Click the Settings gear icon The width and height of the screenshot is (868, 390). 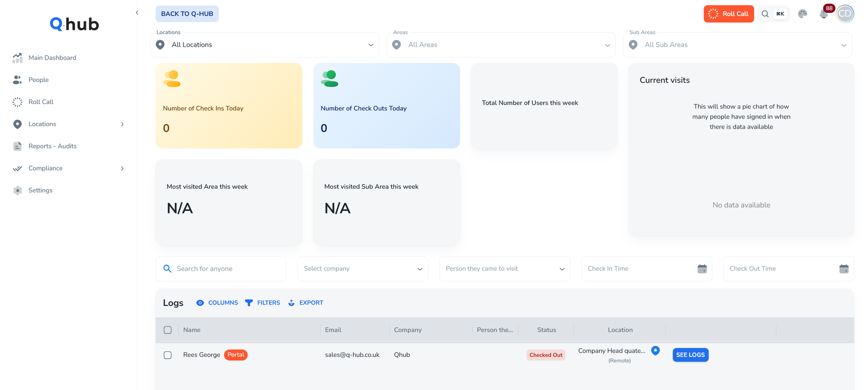click(x=17, y=190)
